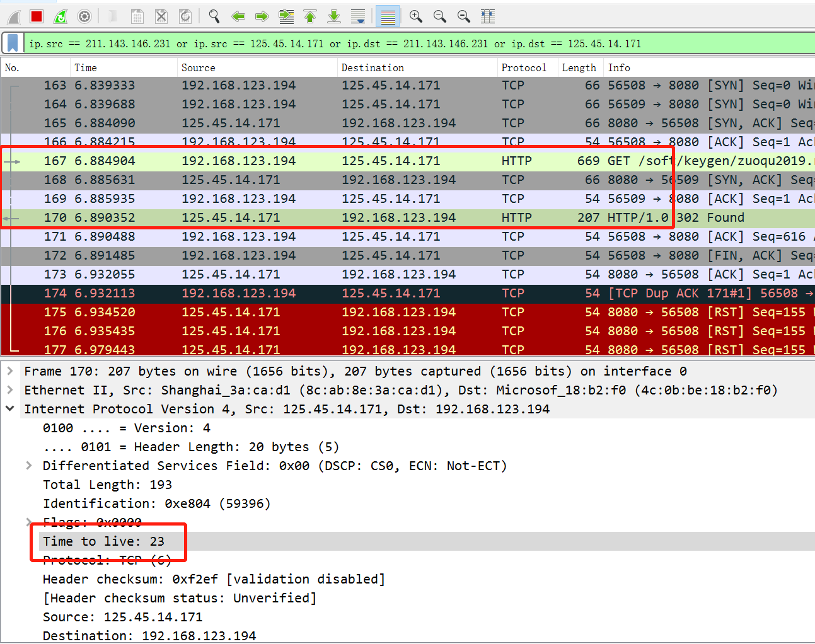
Task: Expand the Ethernet II section
Action: [10, 390]
